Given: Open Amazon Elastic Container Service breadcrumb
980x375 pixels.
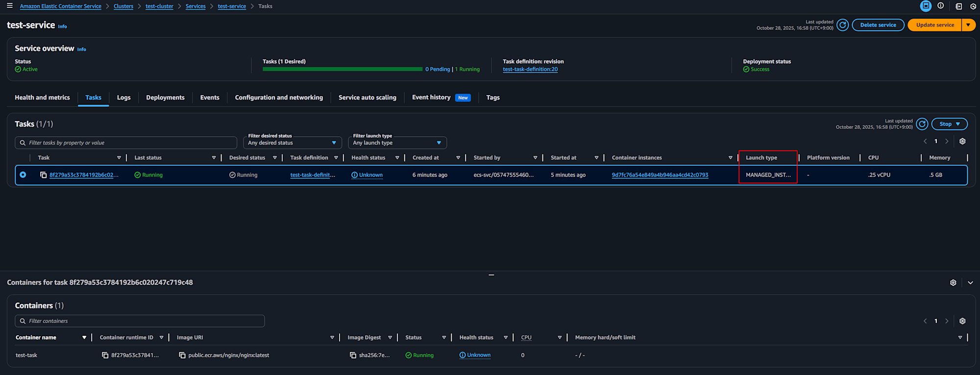Looking at the screenshot, I should (x=61, y=6).
